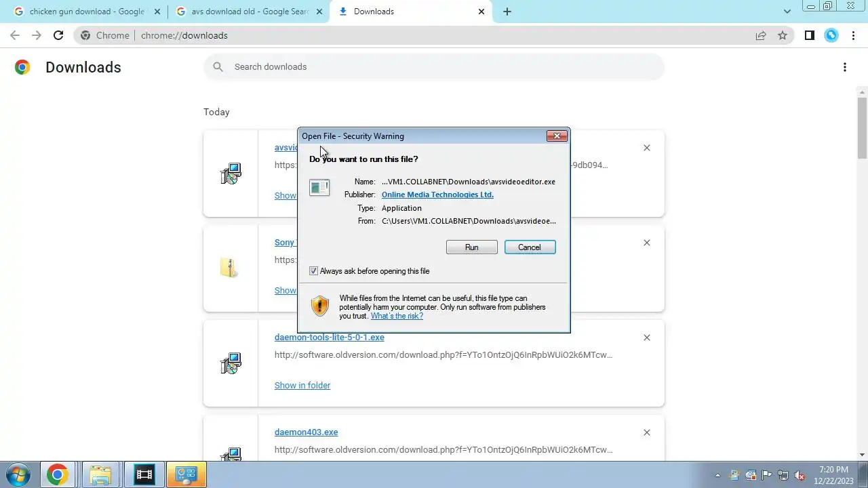Show daemon-tools-lite-5-0-1.exe in folder
Image resolution: width=868 pixels, height=488 pixels.
coord(302,385)
